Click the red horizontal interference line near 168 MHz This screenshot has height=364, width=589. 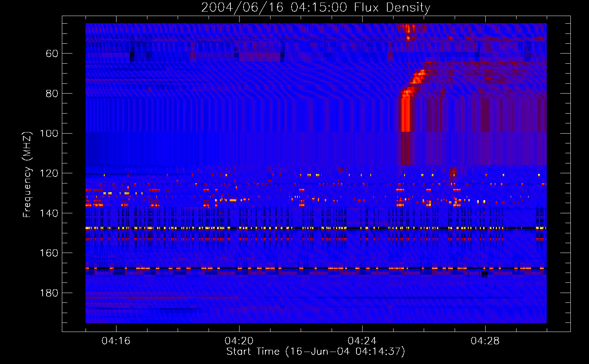tap(316, 268)
